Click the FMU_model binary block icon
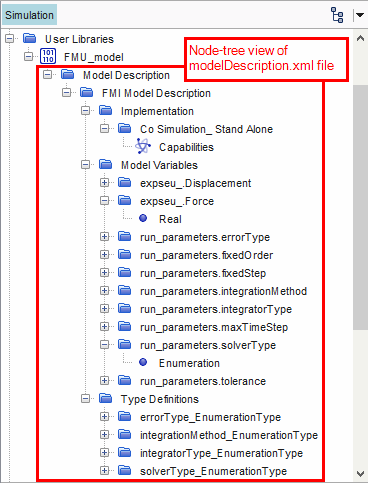This screenshot has width=368, height=483. tap(48, 57)
